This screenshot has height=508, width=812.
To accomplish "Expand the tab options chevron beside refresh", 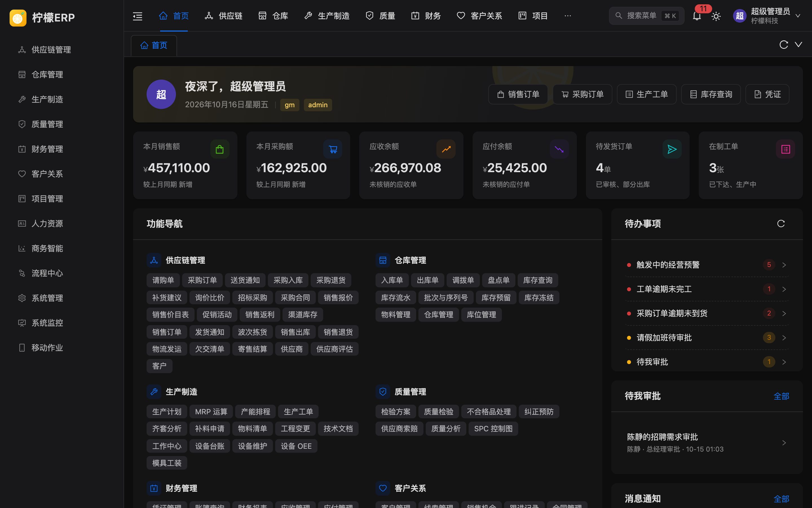I will (798, 45).
